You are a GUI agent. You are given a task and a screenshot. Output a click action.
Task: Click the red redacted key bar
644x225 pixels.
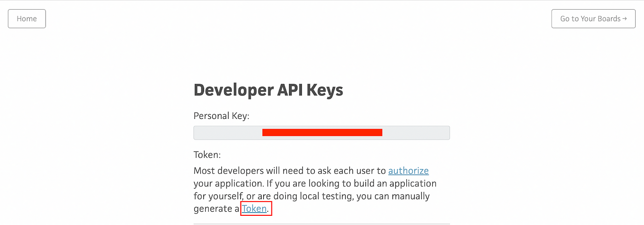click(322, 133)
